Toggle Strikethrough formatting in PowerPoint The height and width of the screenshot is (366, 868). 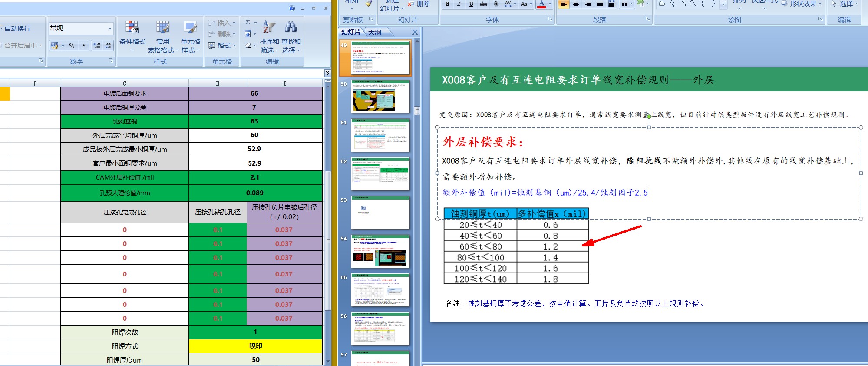(x=483, y=4)
